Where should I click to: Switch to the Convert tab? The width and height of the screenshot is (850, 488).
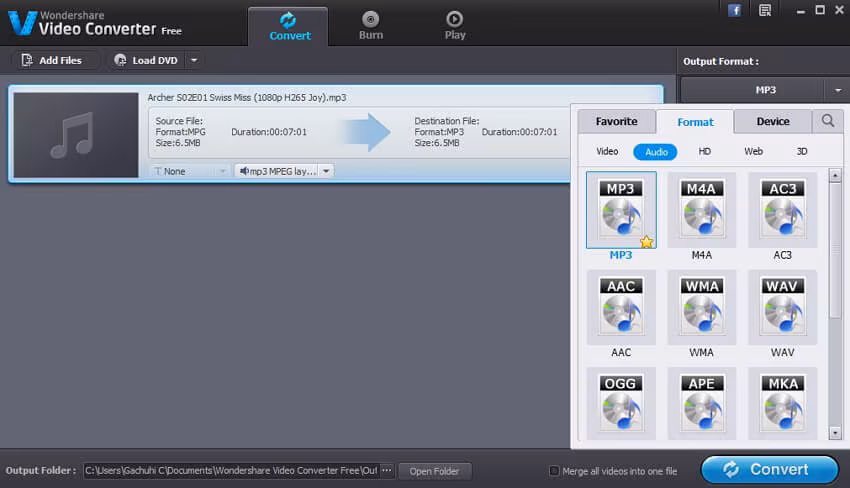point(288,26)
